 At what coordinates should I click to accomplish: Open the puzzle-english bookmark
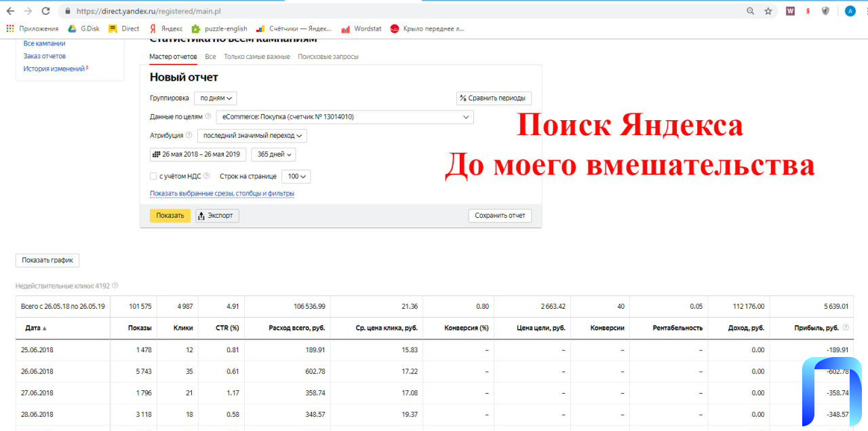220,29
